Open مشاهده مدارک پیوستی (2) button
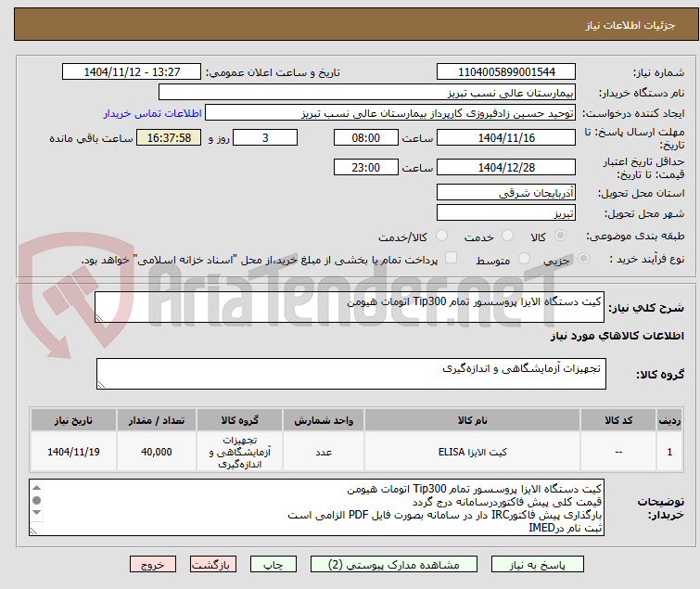Image resolution: width=700 pixels, height=589 pixels. 394,565
